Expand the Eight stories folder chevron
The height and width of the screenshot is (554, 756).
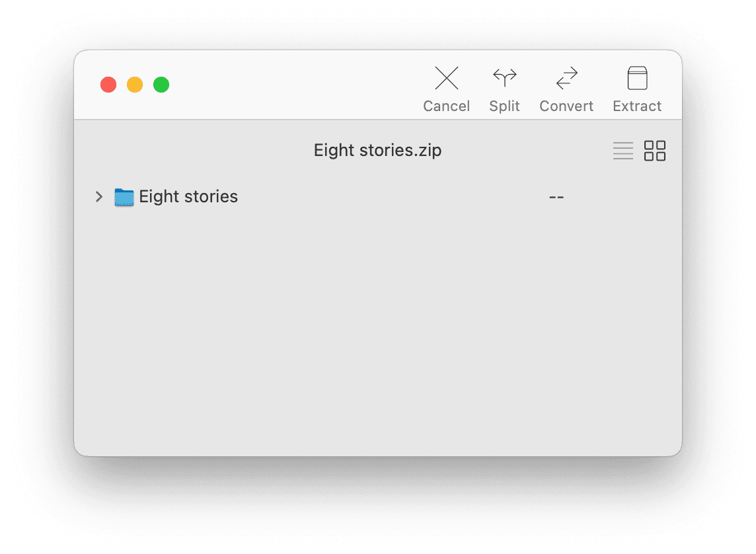tap(99, 197)
